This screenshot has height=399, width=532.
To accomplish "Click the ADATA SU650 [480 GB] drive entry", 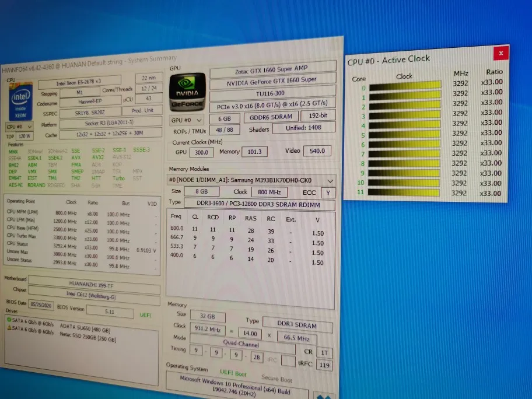I will tap(85, 328).
